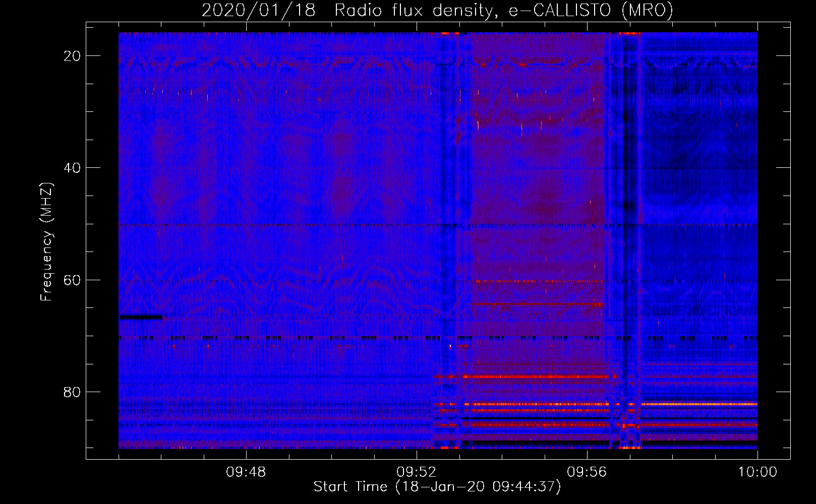Click the 09:52 time tick label

point(417,472)
